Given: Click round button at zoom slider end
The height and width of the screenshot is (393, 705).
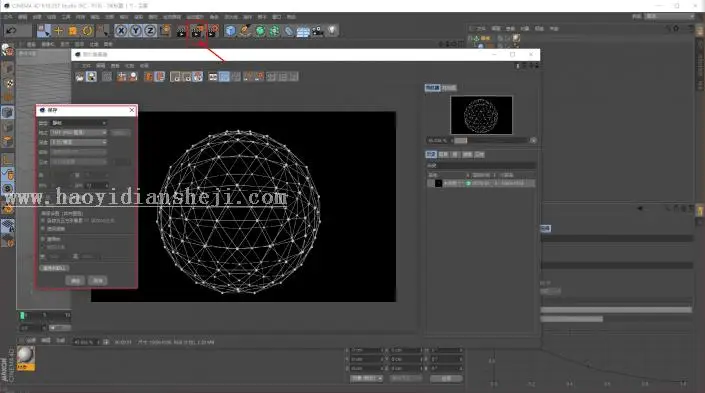Looking at the screenshot, I should click(533, 140).
